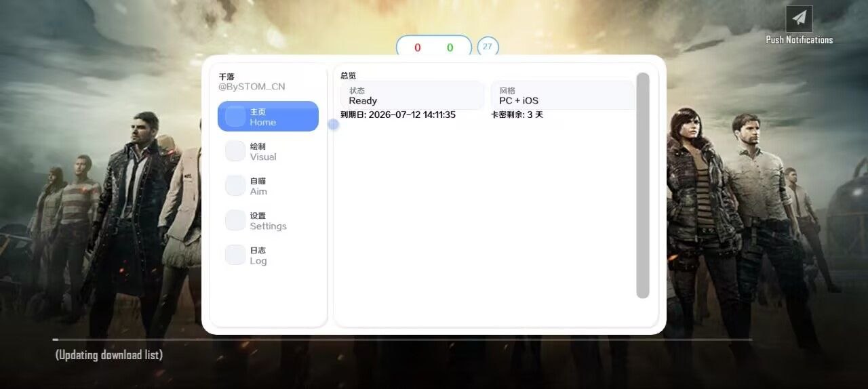This screenshot has width=868, height=389.
Task: Go to the 设置 Settings tab
Action: point(268,220)
